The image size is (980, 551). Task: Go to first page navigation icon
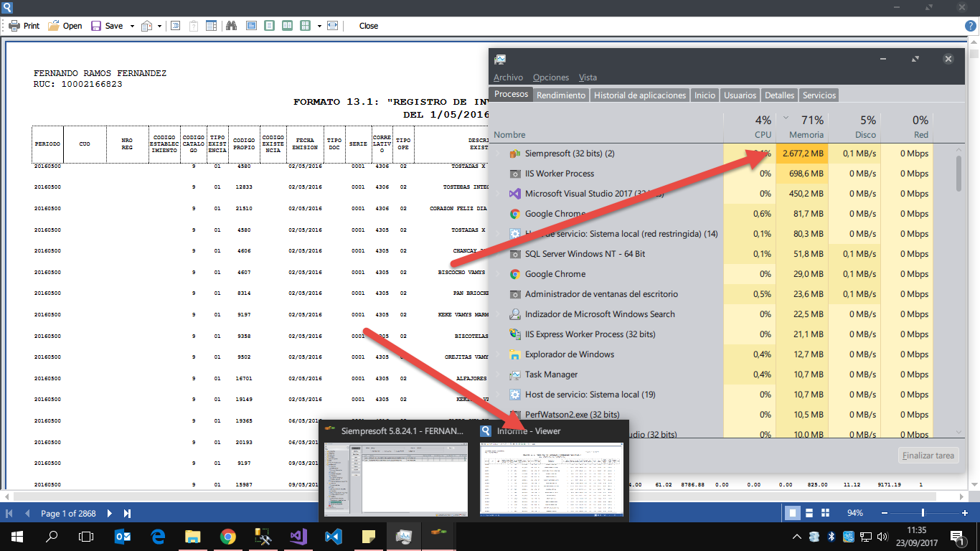click(x=10, y=513)
